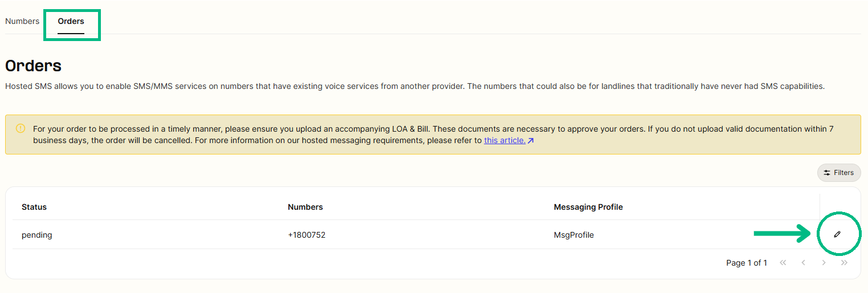Select the pending status cell
The width and height of the screenshot is (868, 293).
point(37,235)
